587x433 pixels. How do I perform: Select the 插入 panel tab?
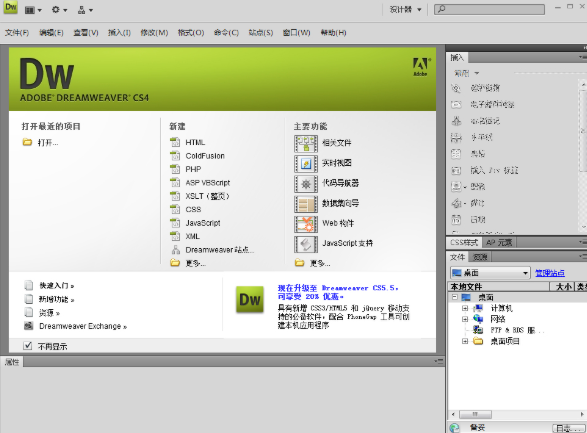[457, 58]
